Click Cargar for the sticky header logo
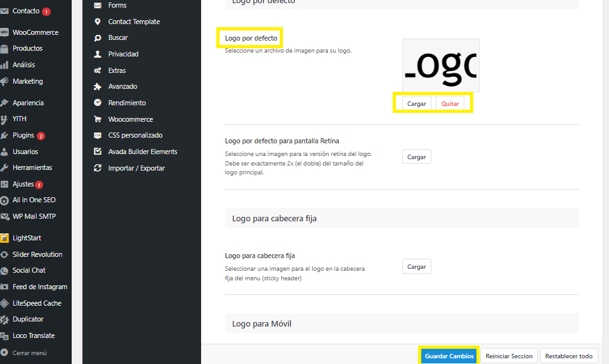 click(416, 267)
